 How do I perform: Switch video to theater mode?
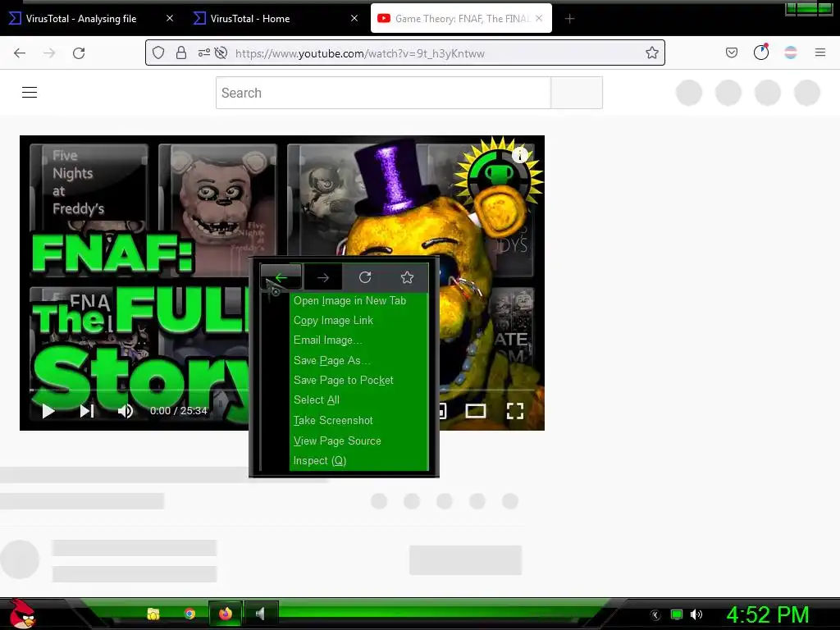475,411
